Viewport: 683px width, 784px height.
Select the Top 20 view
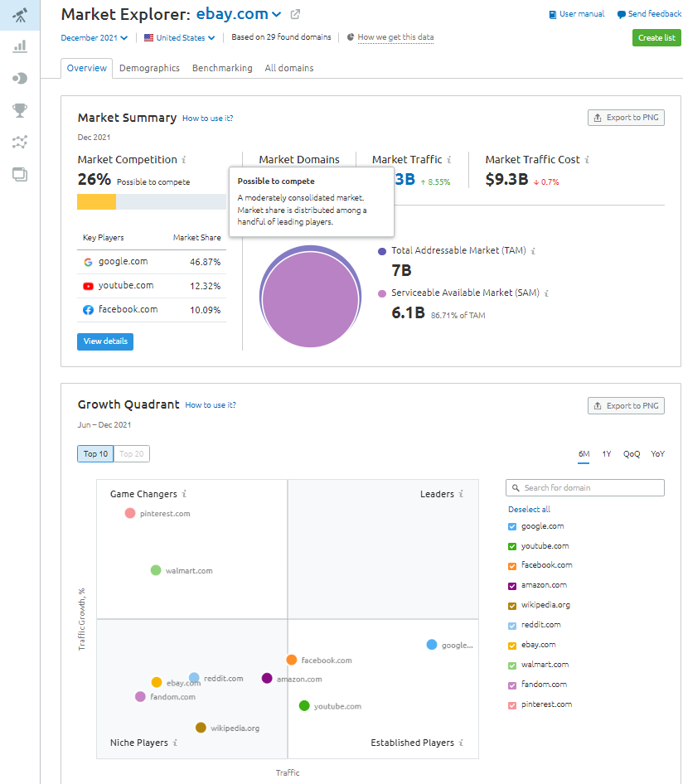pos(132,453)
